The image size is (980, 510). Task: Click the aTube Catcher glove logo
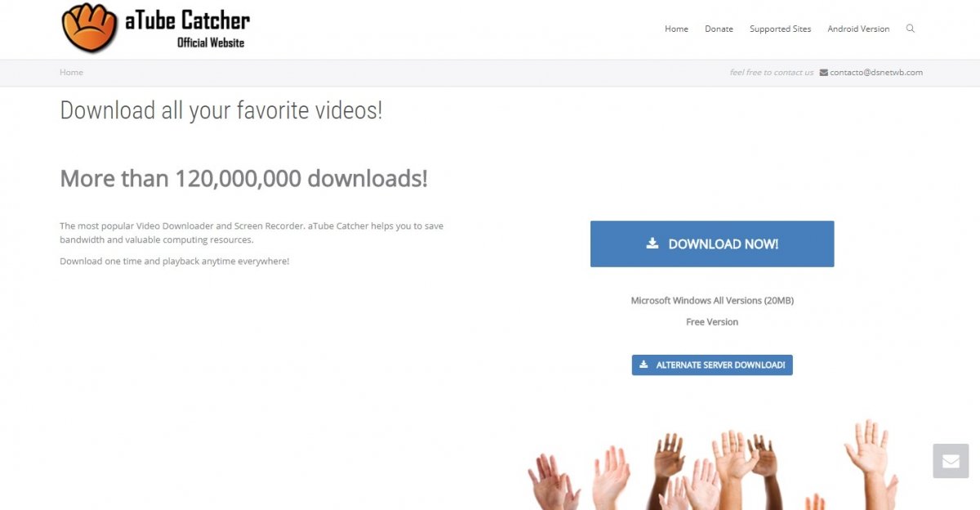coord(90,28)
